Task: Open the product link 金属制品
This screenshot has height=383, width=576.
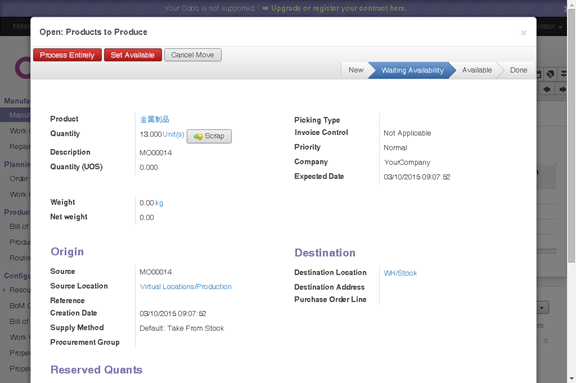Action: coord(154,119)
